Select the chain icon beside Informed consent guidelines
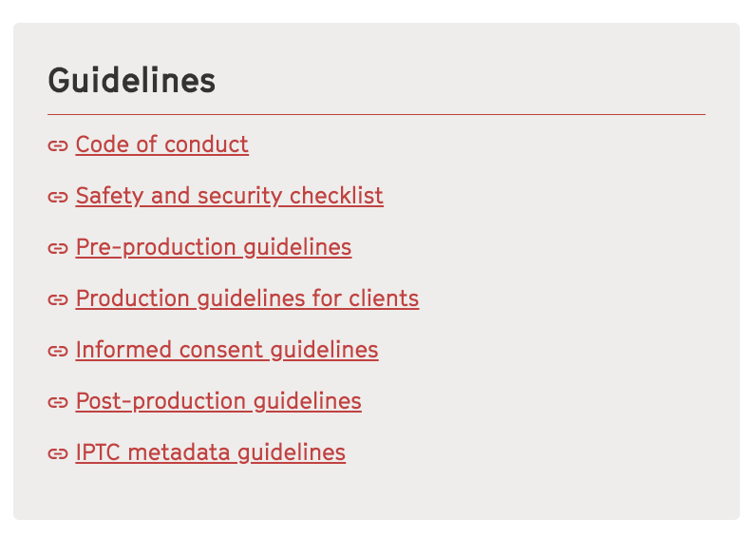The image size is (756, 538). [58, 351]
